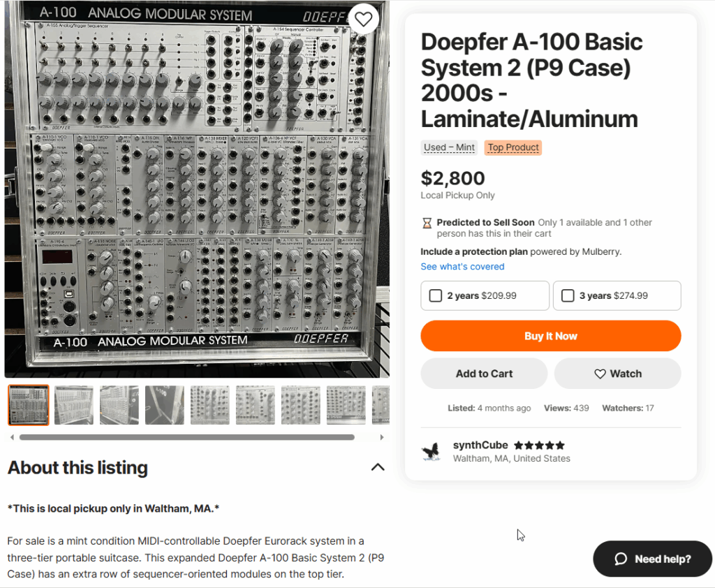Collapse the About this listing section
This screenshot has height=588, width=715.
coord(378,467)
